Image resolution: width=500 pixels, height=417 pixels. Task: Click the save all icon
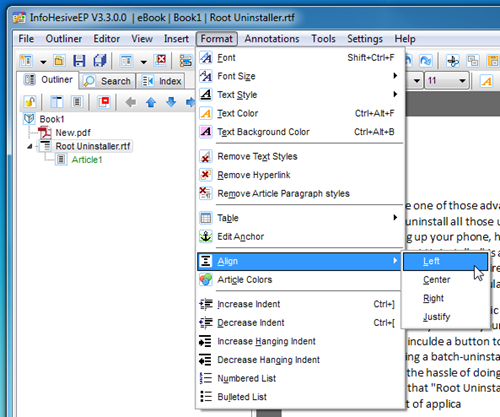click(100, 61)
